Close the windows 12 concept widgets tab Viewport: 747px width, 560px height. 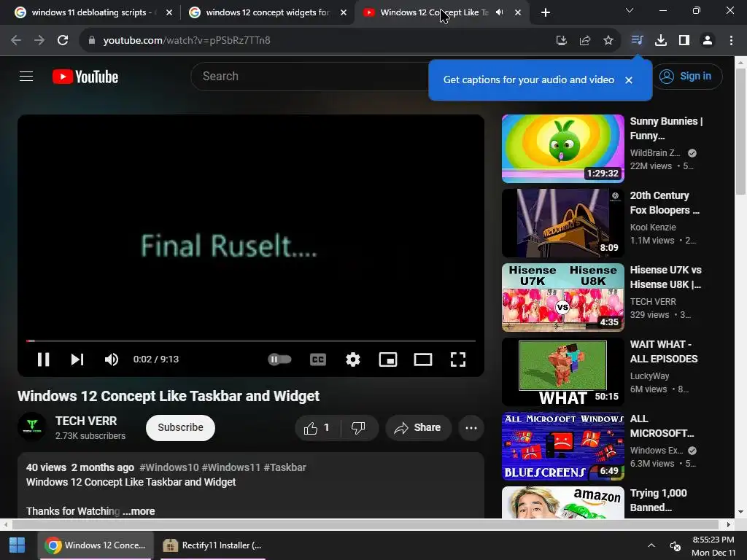344,13
